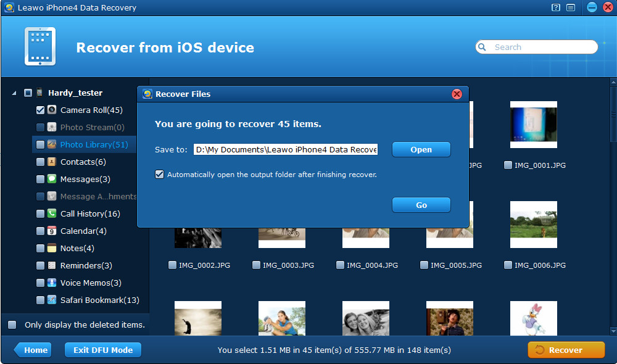Click the Call History phone icon
The width and height of the screenshot is (617, 364).
[x=52, y=213]
